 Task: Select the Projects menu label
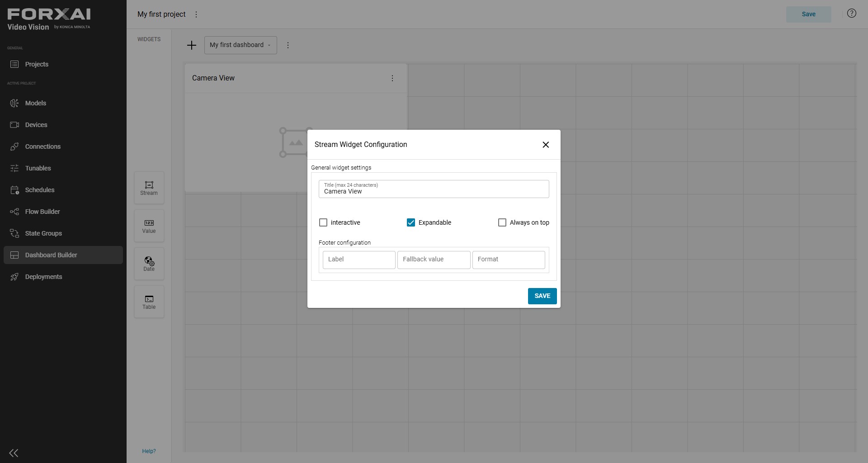(x=37, y=64)
